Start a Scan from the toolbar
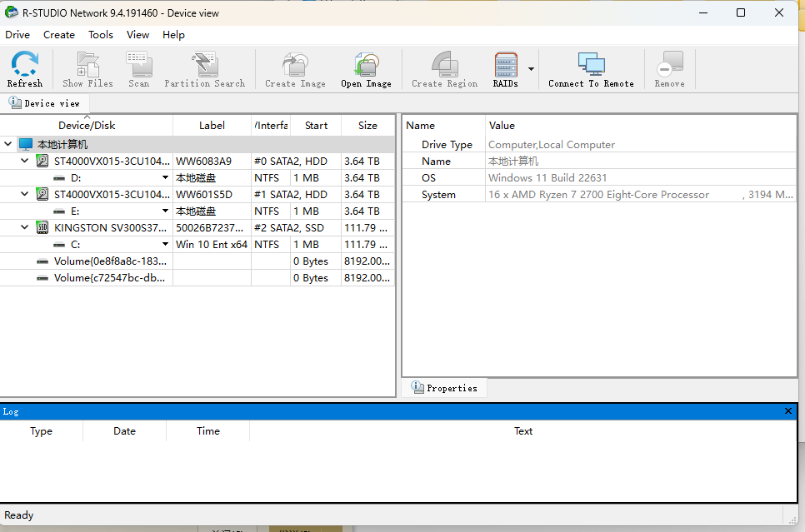Image resolution: width=805 pixels, height=532 pixels. tap(139, 69)
